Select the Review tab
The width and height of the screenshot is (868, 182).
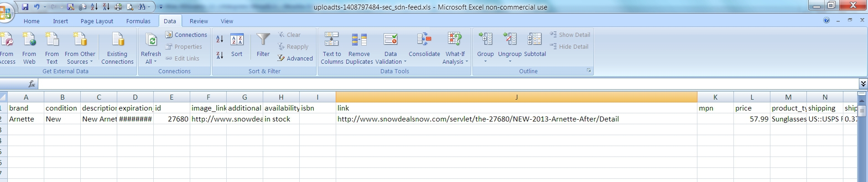coord(198,21)
